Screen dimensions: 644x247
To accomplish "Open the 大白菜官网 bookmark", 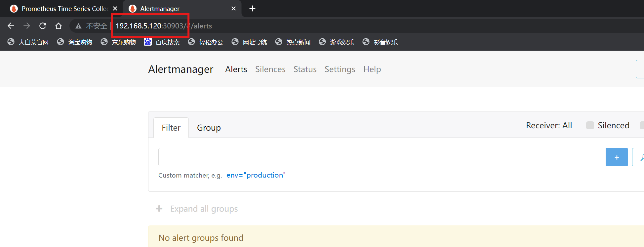I will click(28, 42).
